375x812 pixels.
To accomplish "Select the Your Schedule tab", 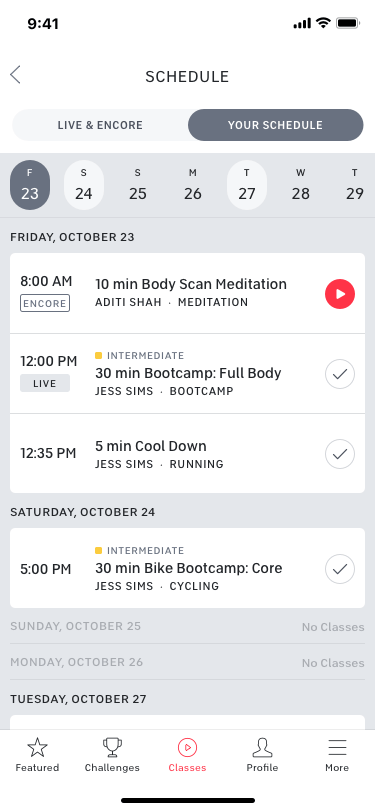I will 276,125.
